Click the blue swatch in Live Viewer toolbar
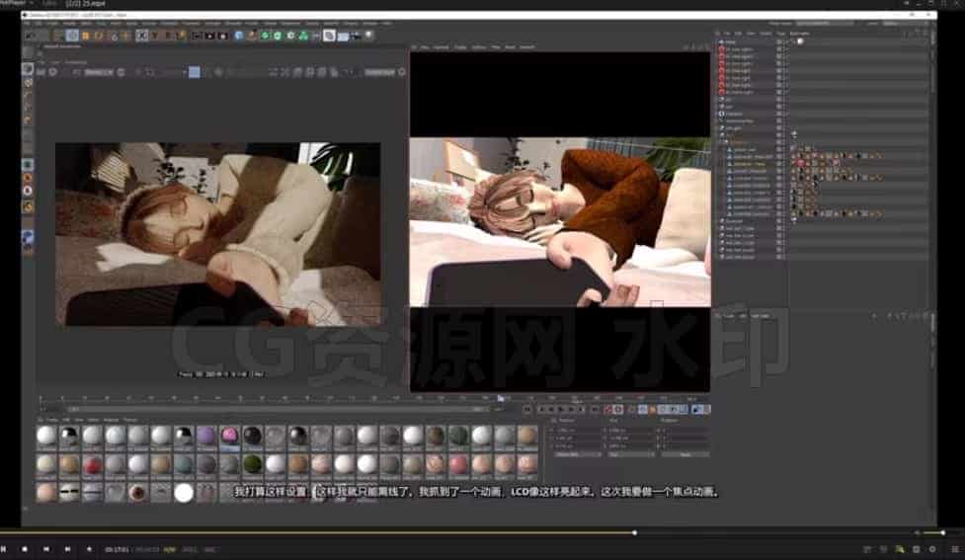The height and width of the screenshot is (560, 965). tap(195, 72)
